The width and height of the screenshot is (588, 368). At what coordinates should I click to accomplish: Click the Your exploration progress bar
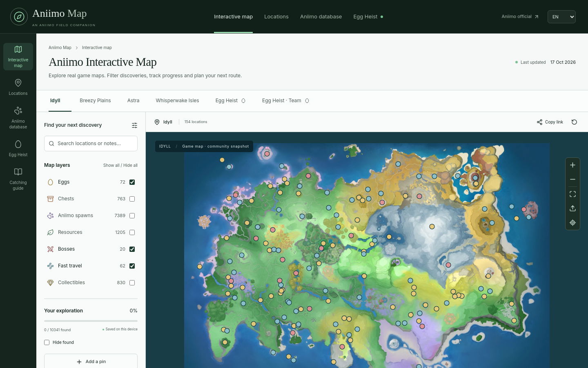91,321
